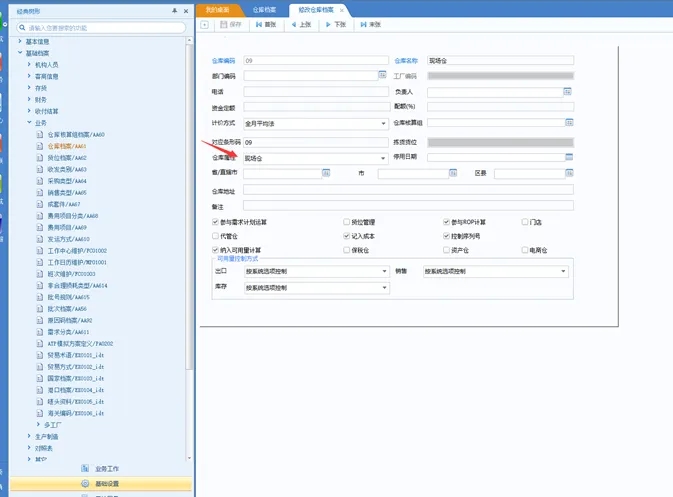Toggle 参与需求计划运算 checkbox

click(x=215, y=222)
